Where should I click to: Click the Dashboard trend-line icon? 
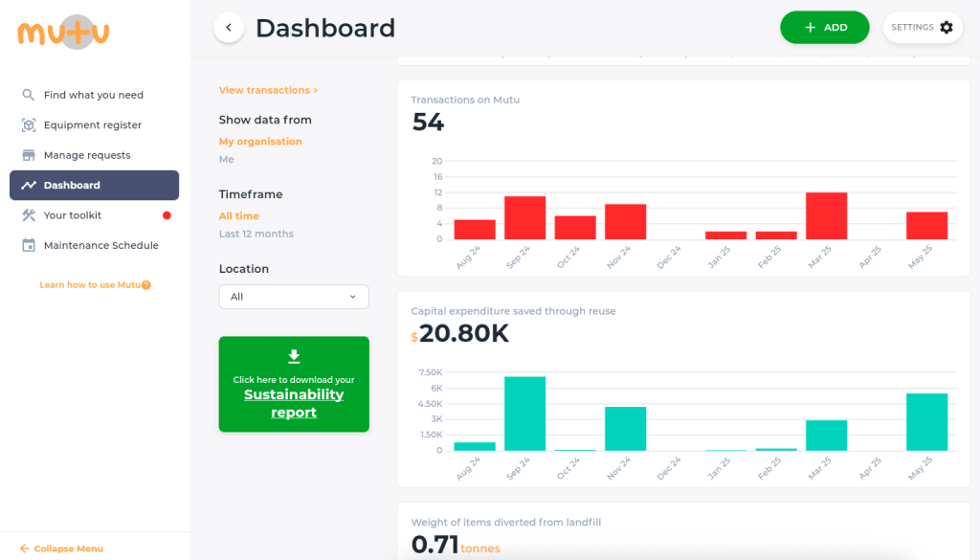tap(28, 185)
